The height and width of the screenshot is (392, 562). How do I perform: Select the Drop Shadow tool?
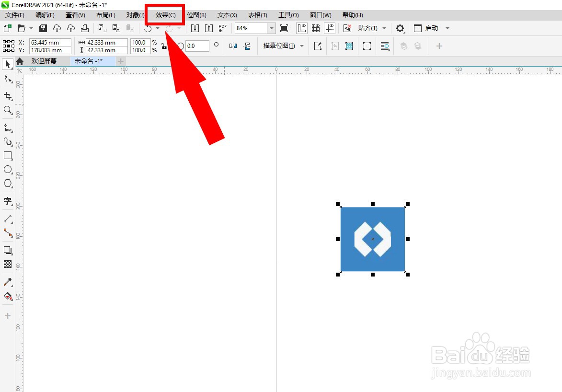pos(8,250)
